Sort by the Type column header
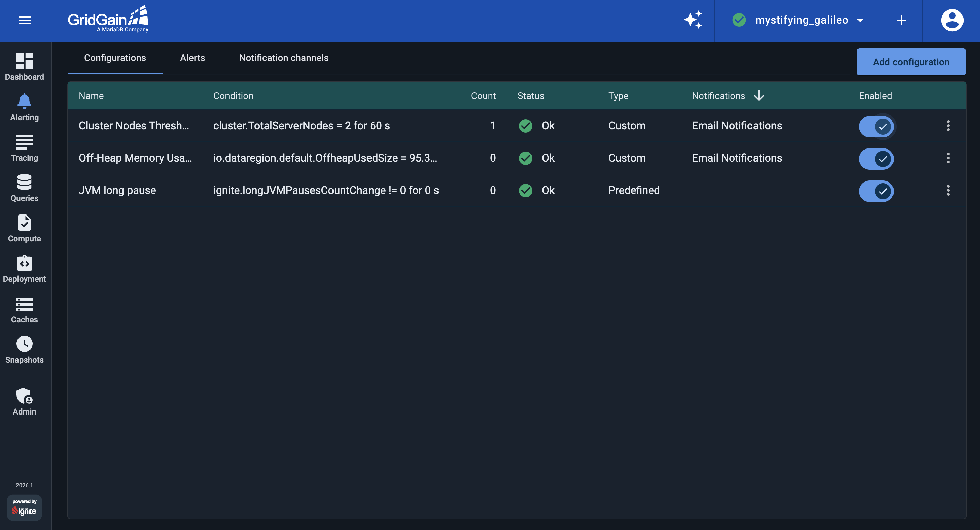 618,96
